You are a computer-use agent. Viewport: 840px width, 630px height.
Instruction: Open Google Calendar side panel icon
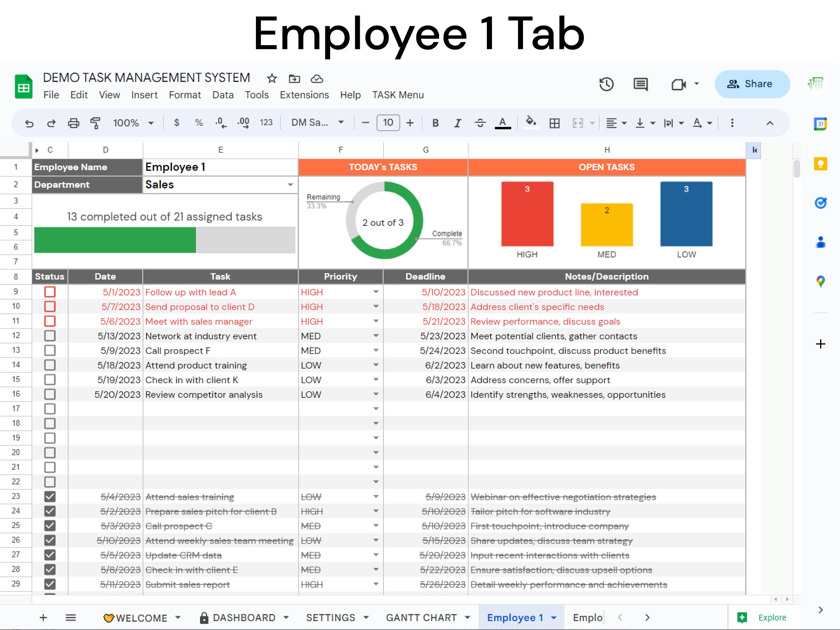click(820, 124)
